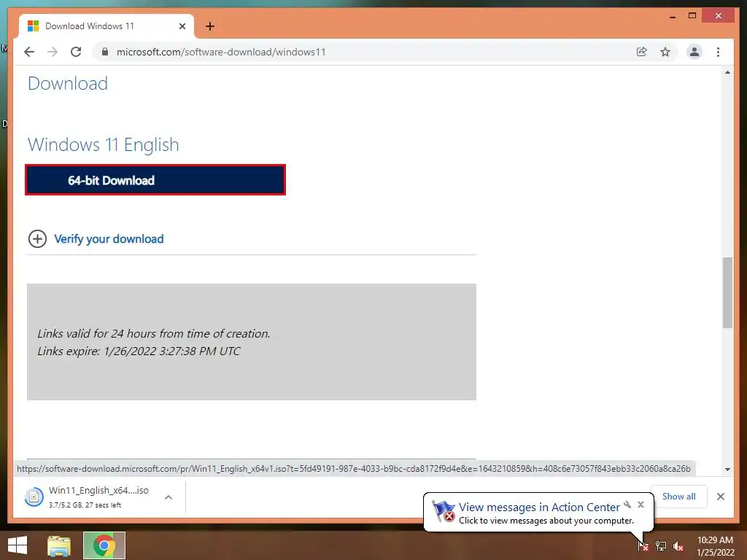Open File Explorer from taskbar
Viewport: 747px width, 560px height.
click(59, 545)
